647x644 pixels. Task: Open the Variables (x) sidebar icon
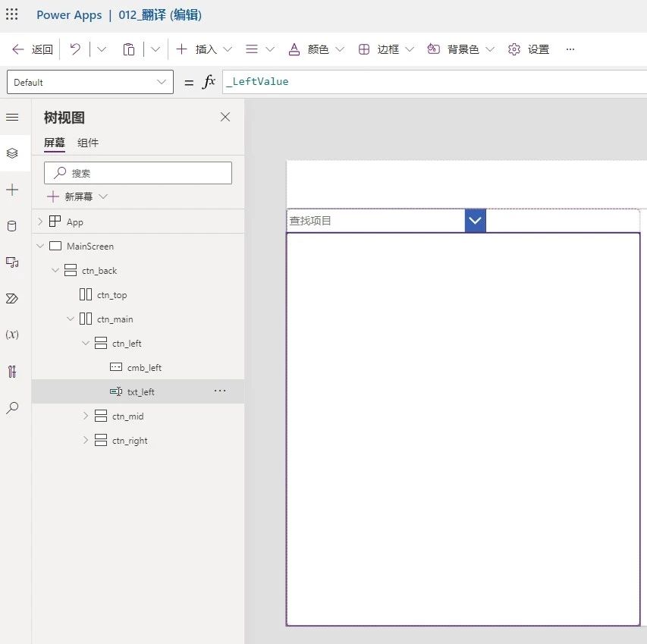point(12,335)
